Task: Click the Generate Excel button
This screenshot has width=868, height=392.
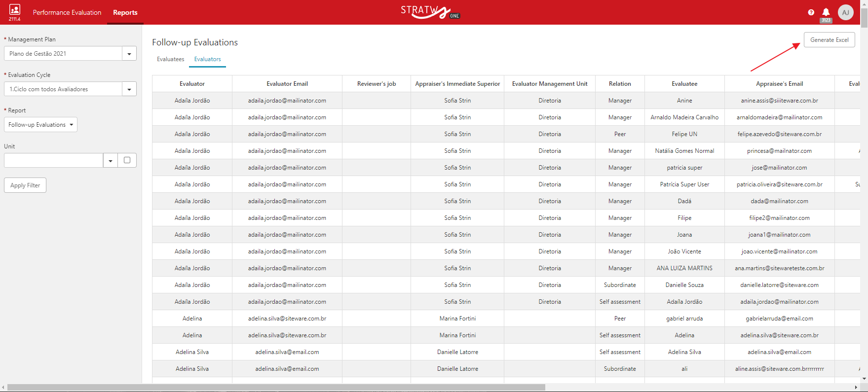Action: tap(830, 40)
